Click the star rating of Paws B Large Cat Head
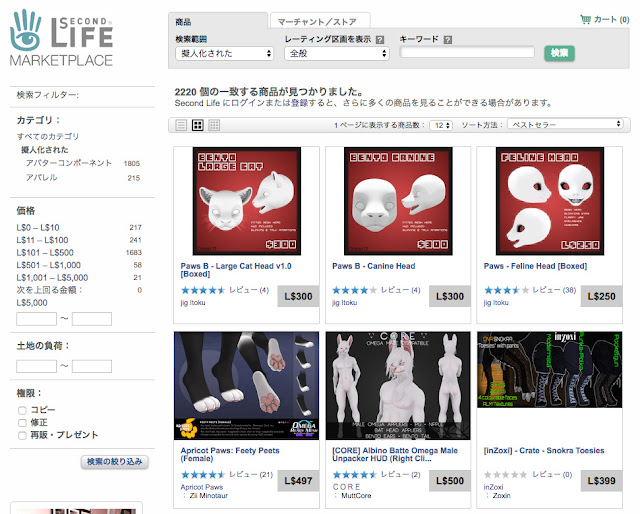Screen dimensions: 640x514 (203, 290)
